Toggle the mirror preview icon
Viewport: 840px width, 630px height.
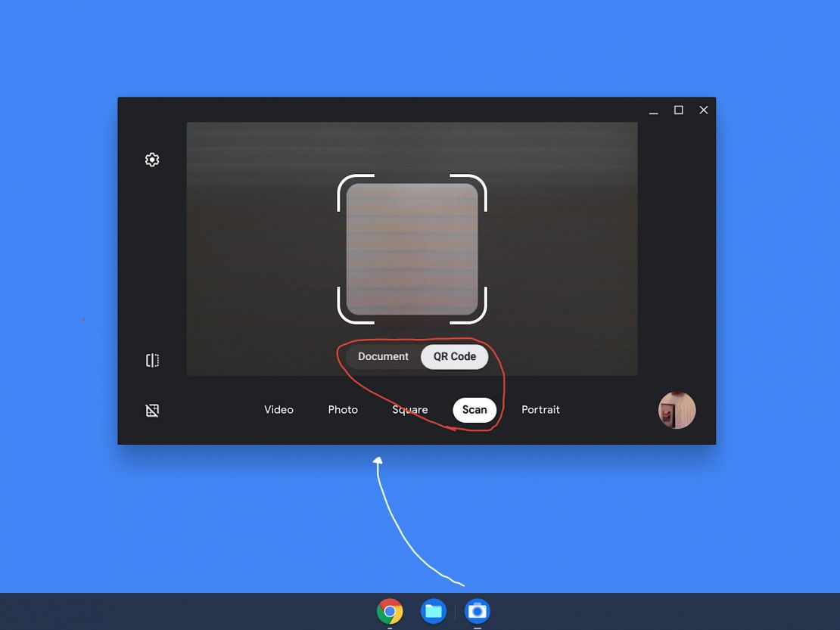(152, 360)
